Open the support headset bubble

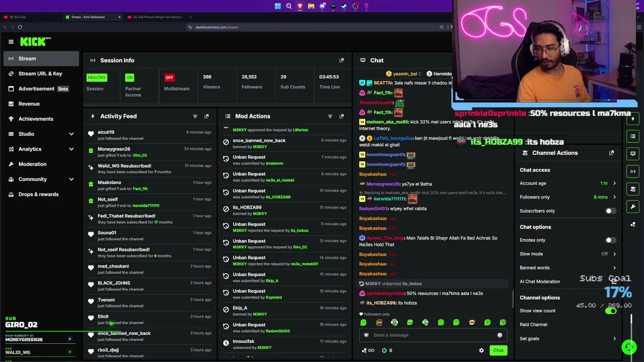click(628, 347)
